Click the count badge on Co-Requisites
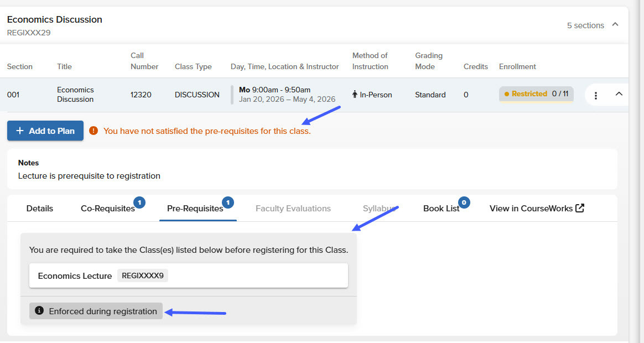This screenshot has height=343, width=644. click(140, 202)
